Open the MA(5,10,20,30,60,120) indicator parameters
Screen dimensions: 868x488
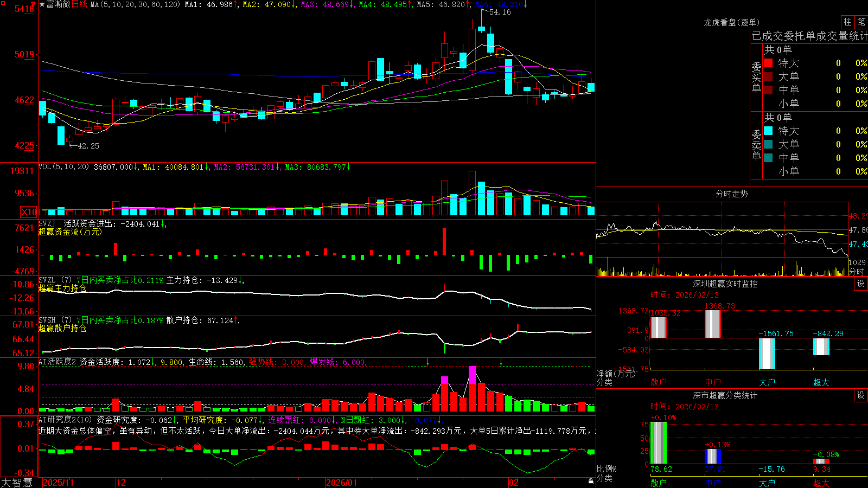[135, 4]
